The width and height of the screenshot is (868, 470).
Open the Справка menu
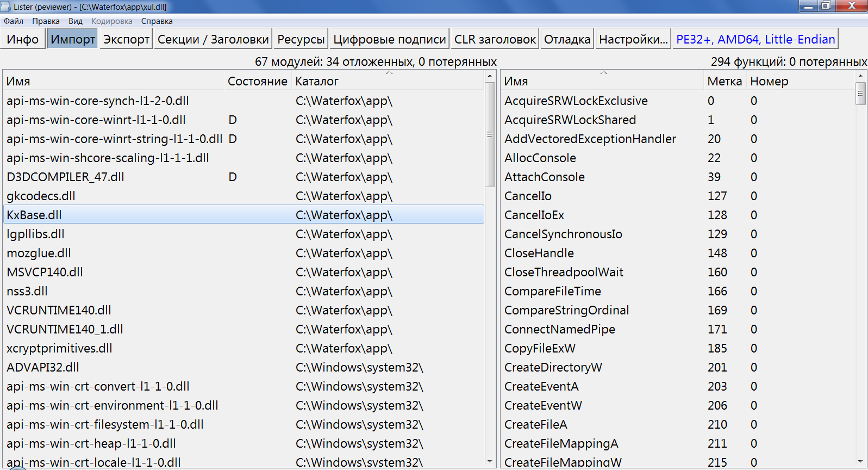coord(157,21)
